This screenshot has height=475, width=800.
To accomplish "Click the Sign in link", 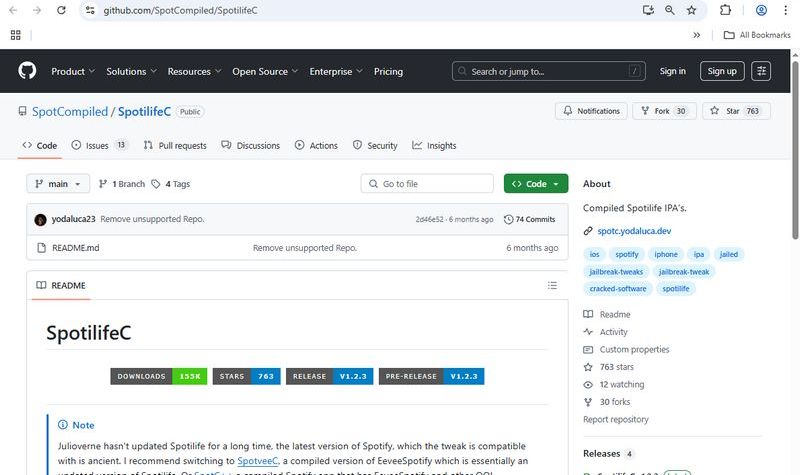I will (x=672, y=71).
